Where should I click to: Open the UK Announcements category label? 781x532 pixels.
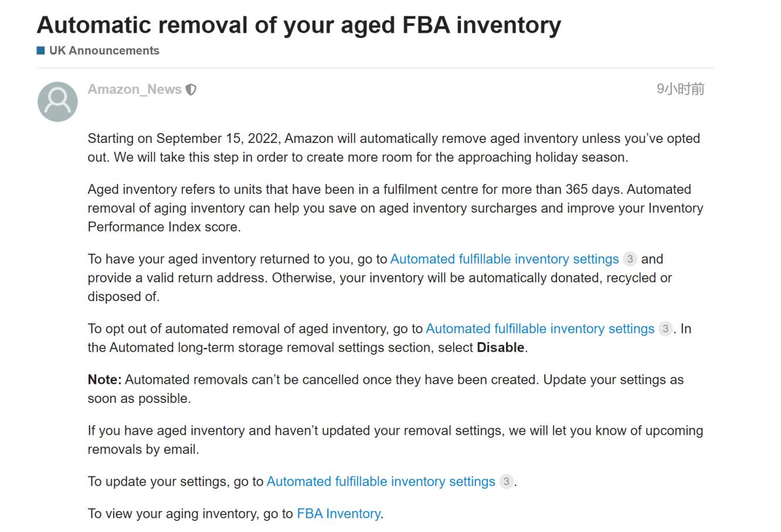(104, 50)
